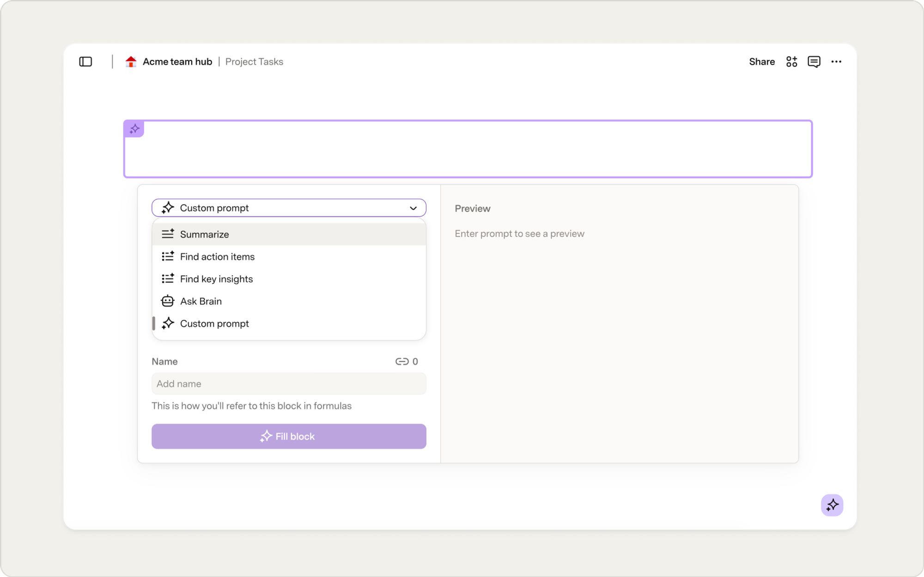The width and height of the screenshot is (924, 577).
Task: Click the formulas reference hint text
Action: 251,406
